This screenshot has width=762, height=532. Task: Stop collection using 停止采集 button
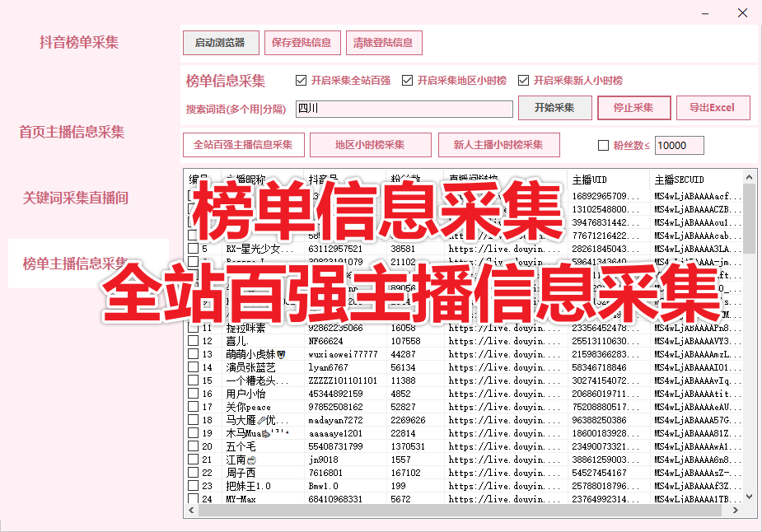[x=633, y=108]
